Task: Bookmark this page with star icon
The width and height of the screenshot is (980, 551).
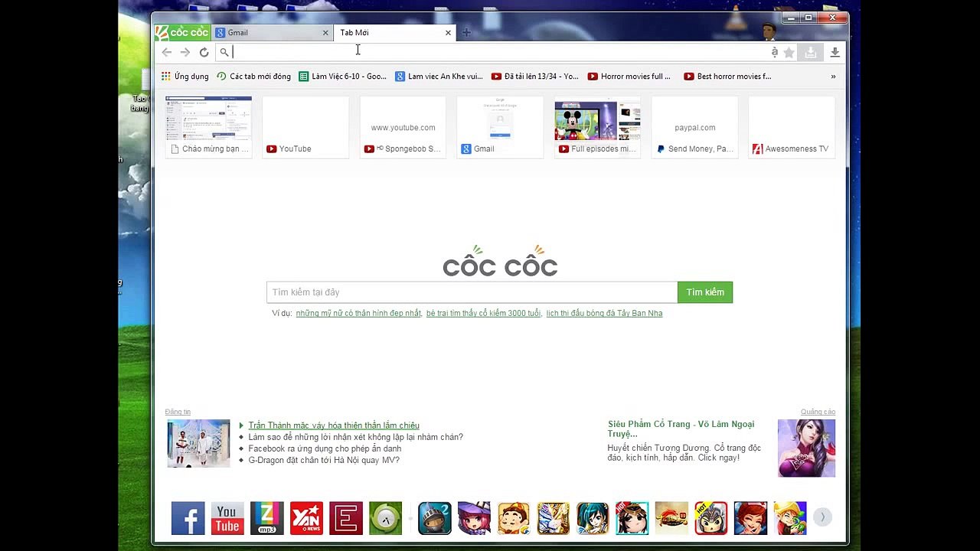Action: [789, 52]
